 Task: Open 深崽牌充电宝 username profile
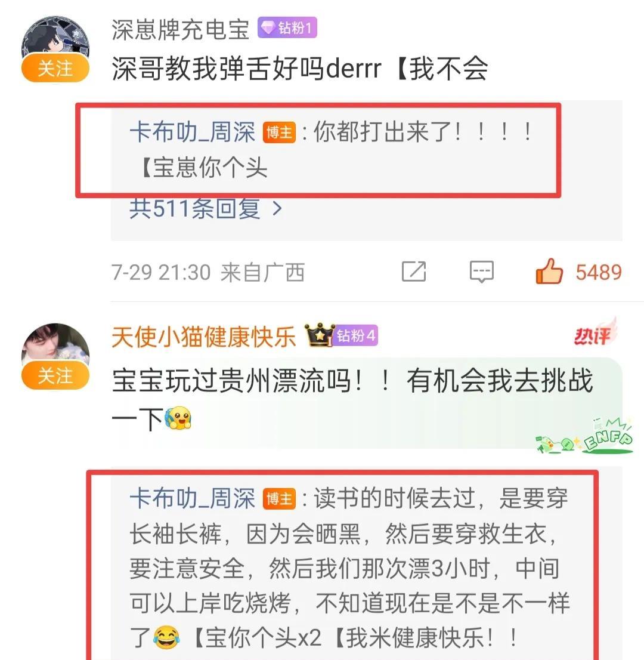click(181, 29)
